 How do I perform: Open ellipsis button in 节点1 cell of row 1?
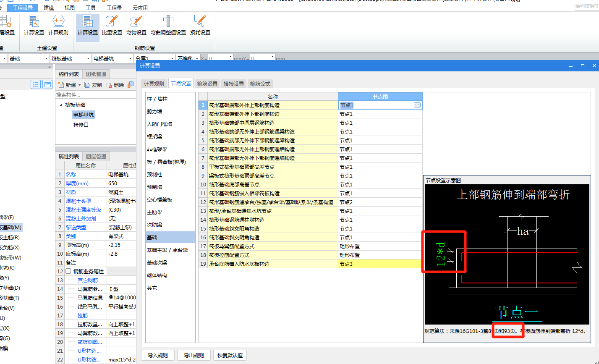417,105
